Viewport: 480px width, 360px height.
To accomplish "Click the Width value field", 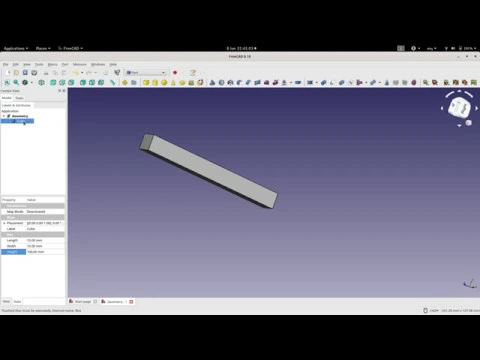I will tap(45, 246).
